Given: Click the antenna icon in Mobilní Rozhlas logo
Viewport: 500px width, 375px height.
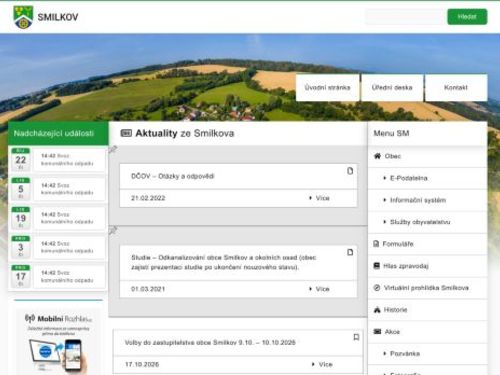Looking at the screenshot, I should coord(30,318).
